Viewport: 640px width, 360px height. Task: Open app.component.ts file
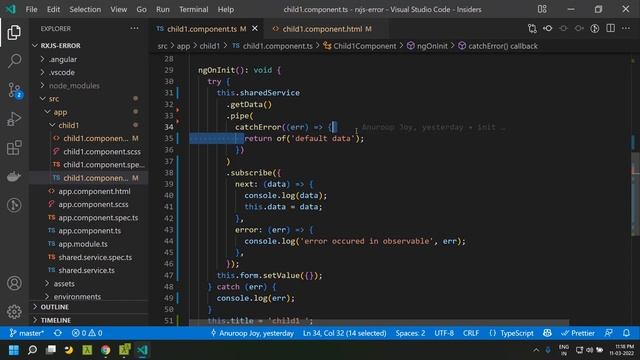pyautogui.click(x=89, y=231)
